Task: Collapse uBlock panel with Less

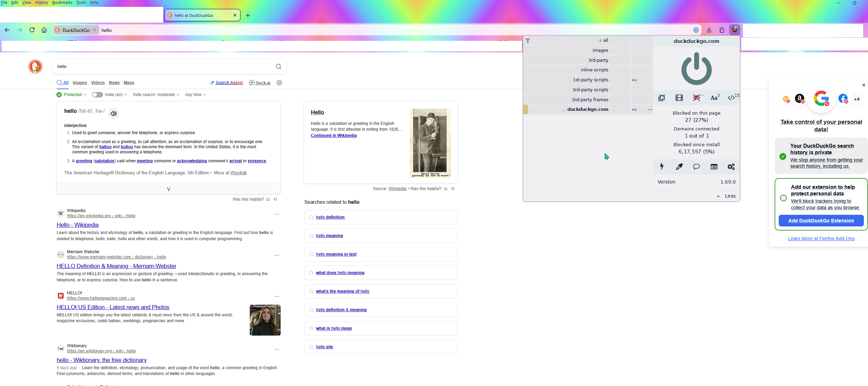Action: (x=726, y=196)
